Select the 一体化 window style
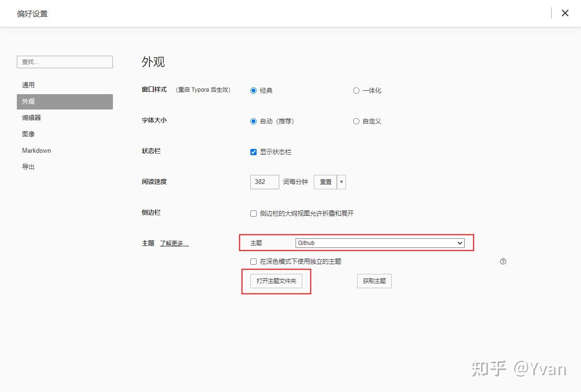581x392 pixels. click(356, 90)
